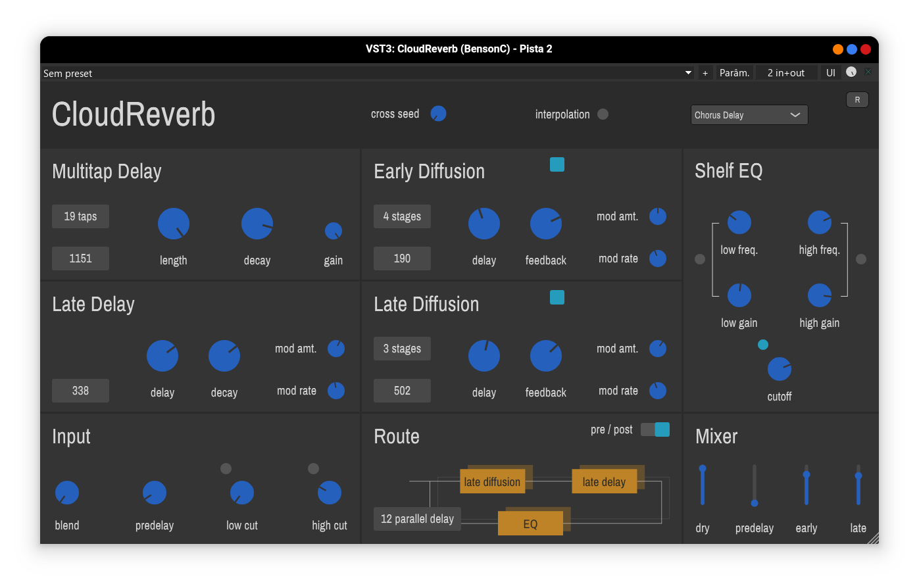
Task: Click the blend knob in Input section
Action: pyautogui.click(x=66, y=492)
